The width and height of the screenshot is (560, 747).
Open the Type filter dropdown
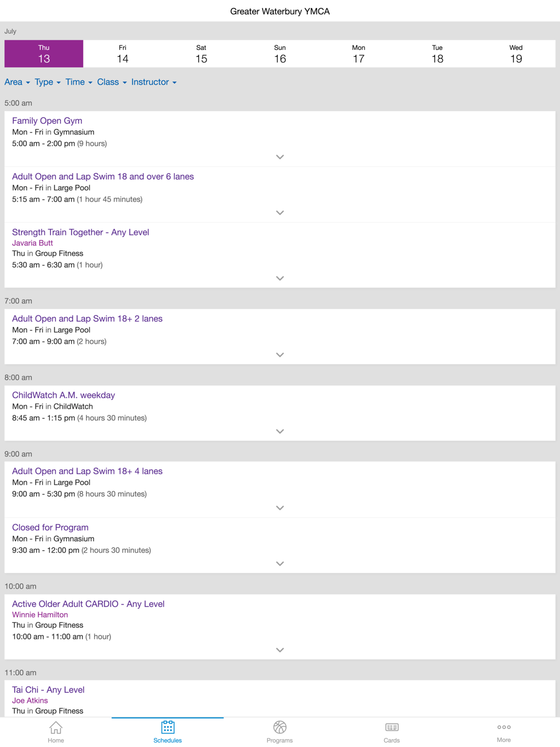click(x=47, y=82)
